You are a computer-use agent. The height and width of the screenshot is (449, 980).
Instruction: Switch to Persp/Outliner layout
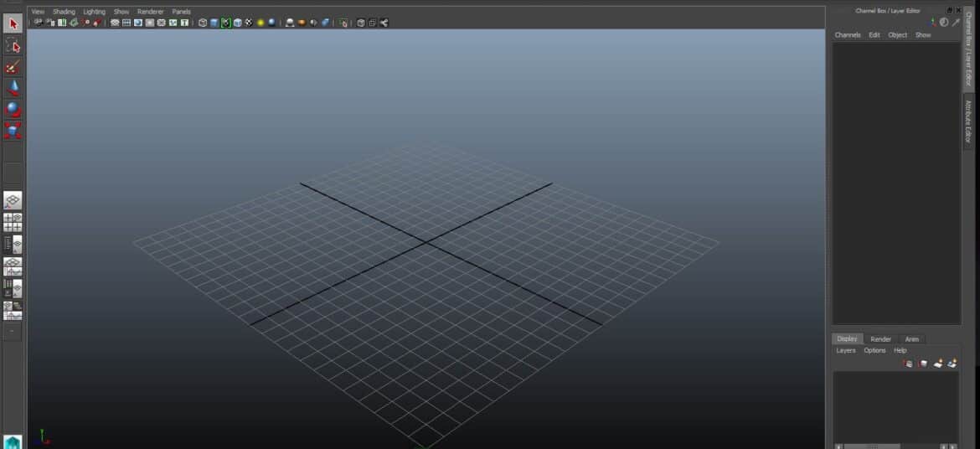13,245
